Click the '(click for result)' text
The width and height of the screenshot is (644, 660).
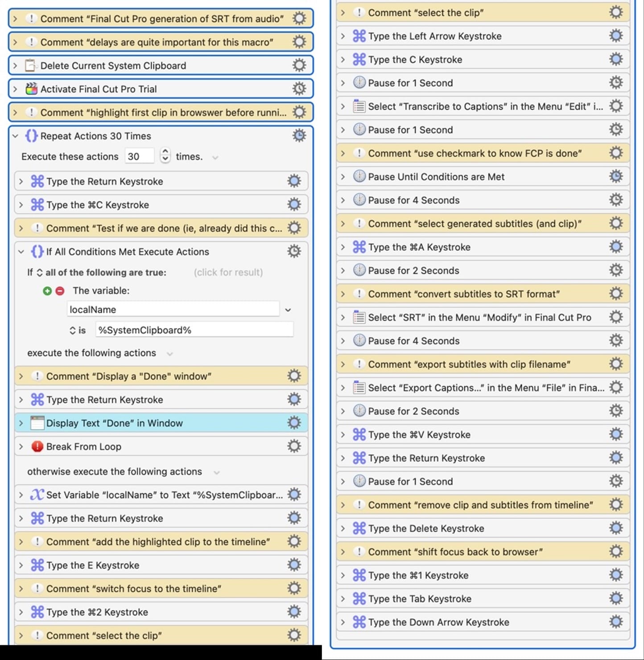[228, 272]
